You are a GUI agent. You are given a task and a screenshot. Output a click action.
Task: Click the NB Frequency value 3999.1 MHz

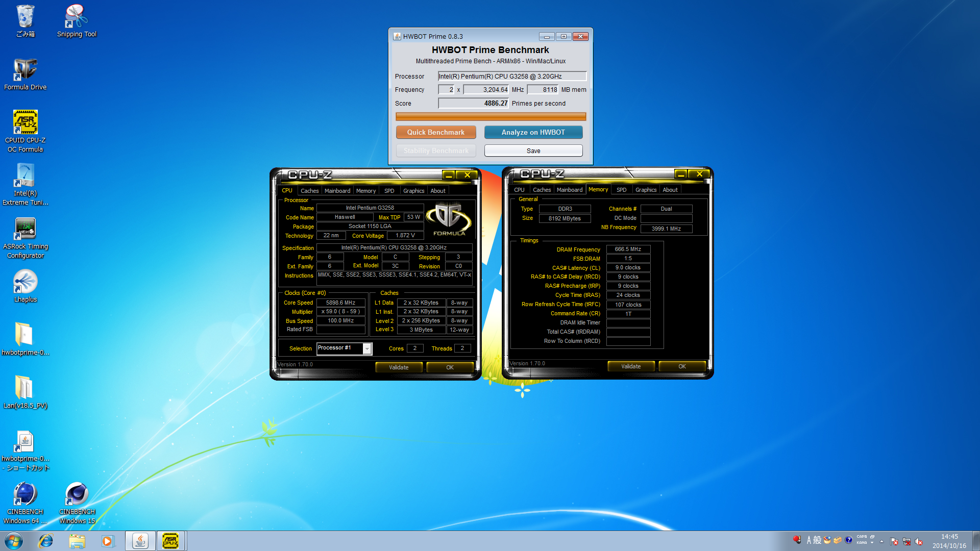click(666, 229)
